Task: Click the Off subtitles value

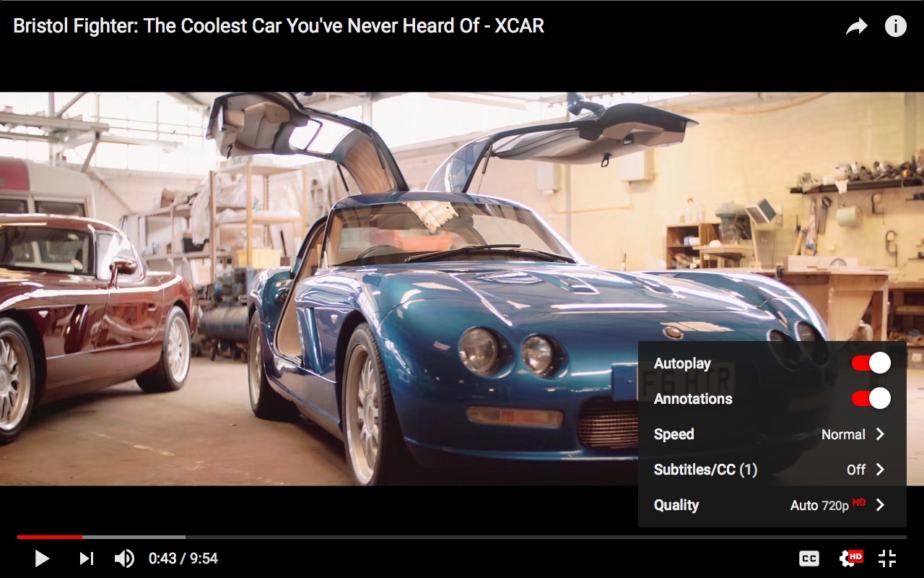Action: [856, 470]
